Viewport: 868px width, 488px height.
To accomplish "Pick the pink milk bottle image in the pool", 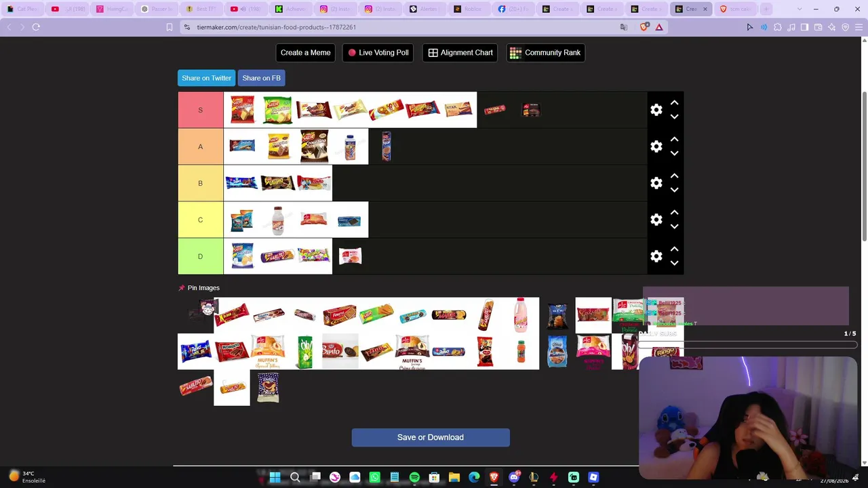I will [521, 315].
